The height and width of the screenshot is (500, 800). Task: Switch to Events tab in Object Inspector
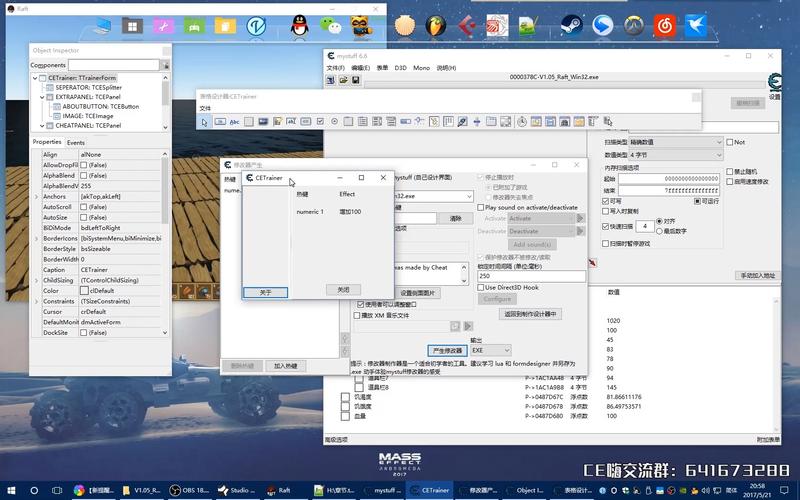(76, 143)
